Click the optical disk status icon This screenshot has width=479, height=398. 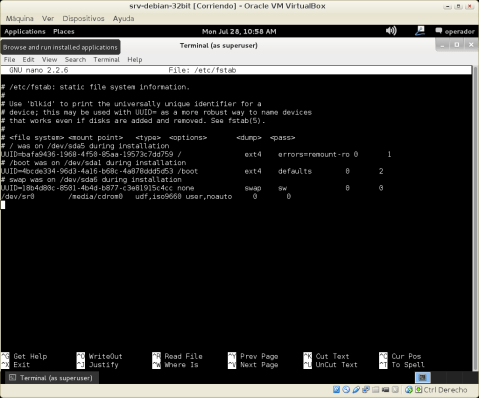pos(346,390)
